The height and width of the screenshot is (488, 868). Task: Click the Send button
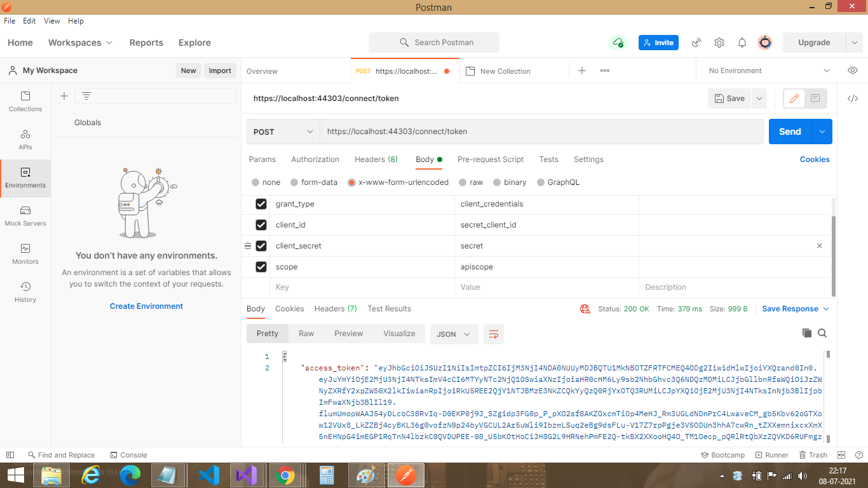click(790, 132)
